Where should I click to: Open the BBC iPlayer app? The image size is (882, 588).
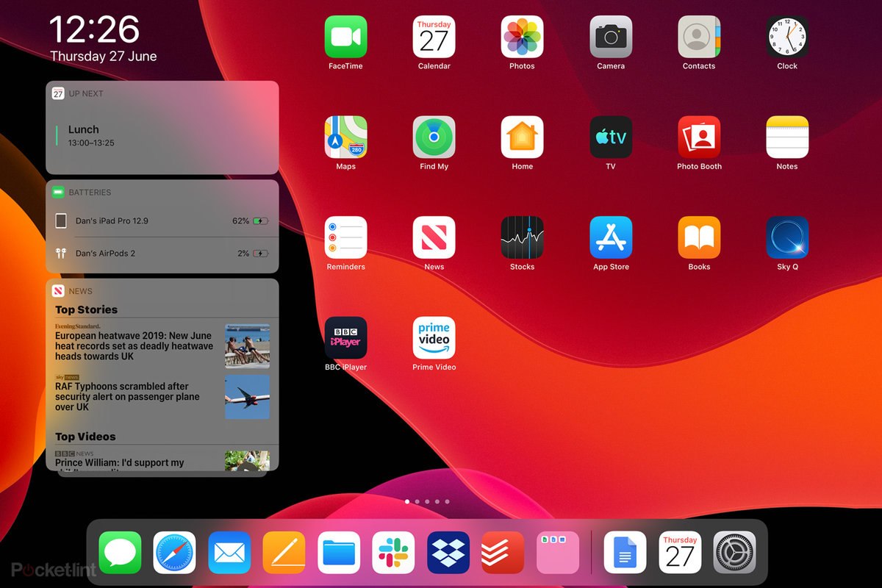[345, 338]
